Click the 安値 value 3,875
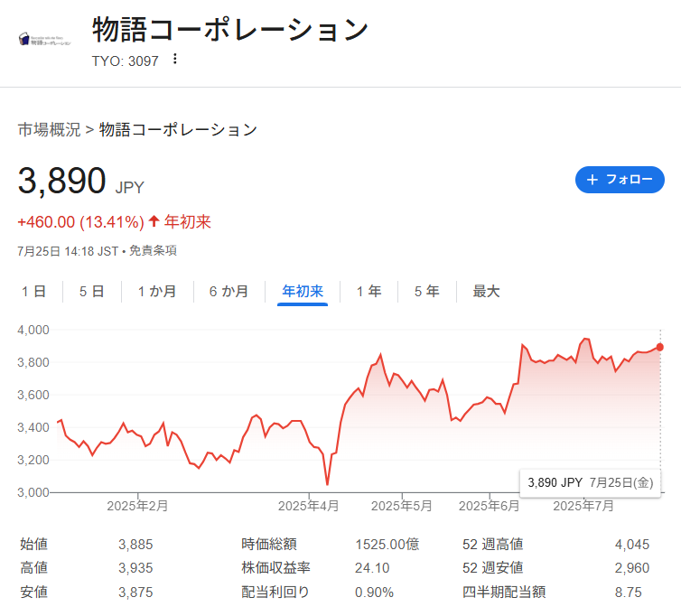The width and height of the screenshot is (681, 616). [x=135, y=593]
